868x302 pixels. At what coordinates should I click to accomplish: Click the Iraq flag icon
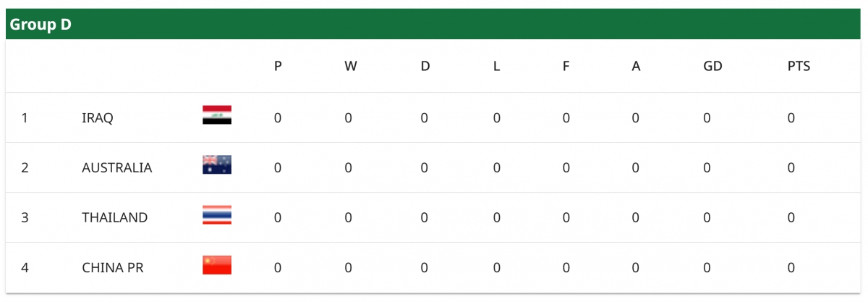point(217,115)
